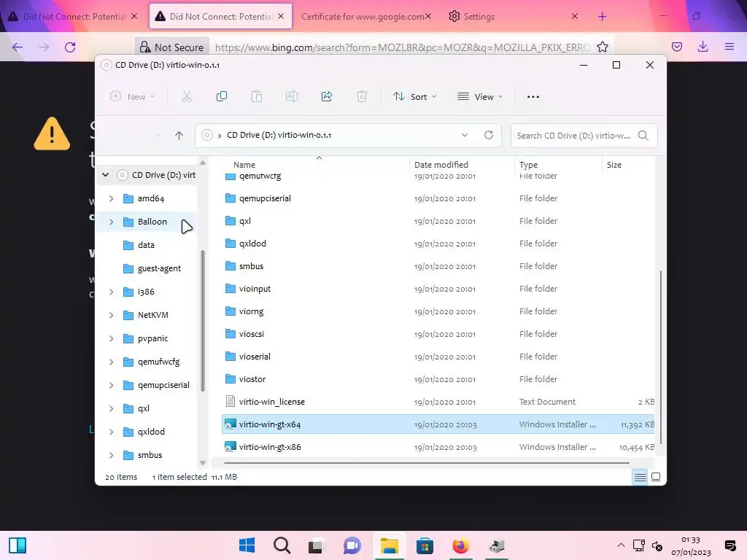The width and height of the screenshot is (747, 560).
Task: Open the New item dropdown
Action: point(133,97)
